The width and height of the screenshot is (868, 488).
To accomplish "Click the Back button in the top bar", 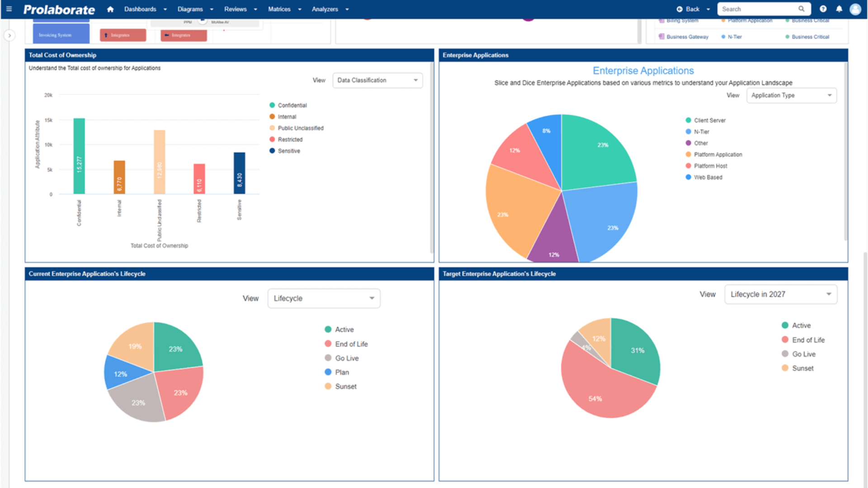I will click(x=688, y=9).
